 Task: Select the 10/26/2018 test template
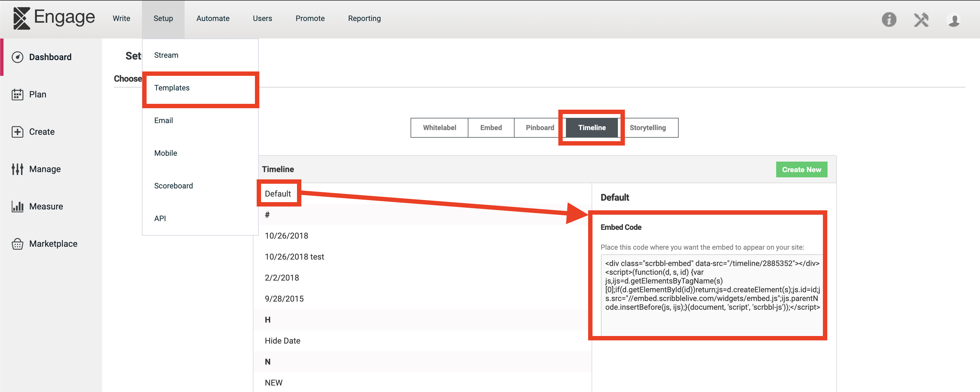(x=422, y=257)
